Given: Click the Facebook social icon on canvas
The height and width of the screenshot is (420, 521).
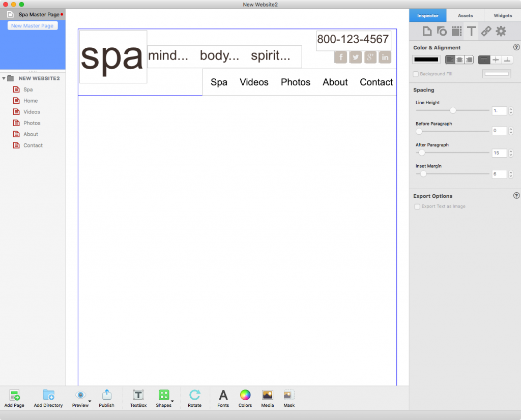Looking at the screenshot, I should point(340,57).
